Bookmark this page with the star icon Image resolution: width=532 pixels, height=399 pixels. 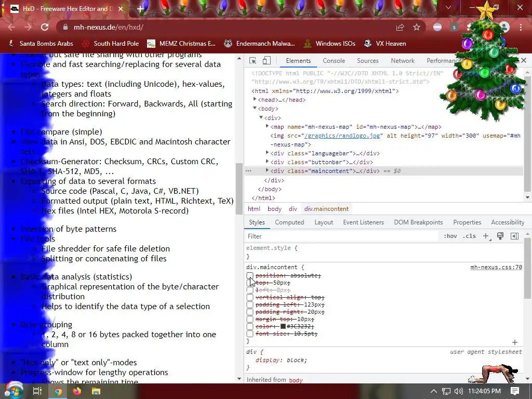417,27
